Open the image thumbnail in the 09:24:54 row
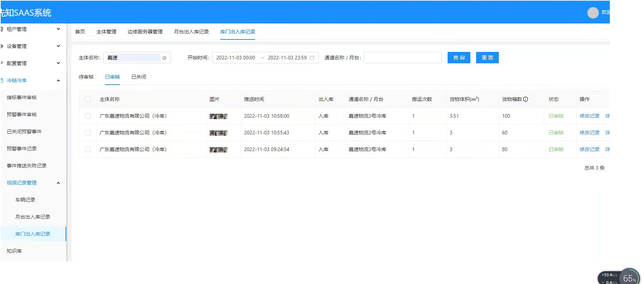644x284 pixels. tap(218, 150)
